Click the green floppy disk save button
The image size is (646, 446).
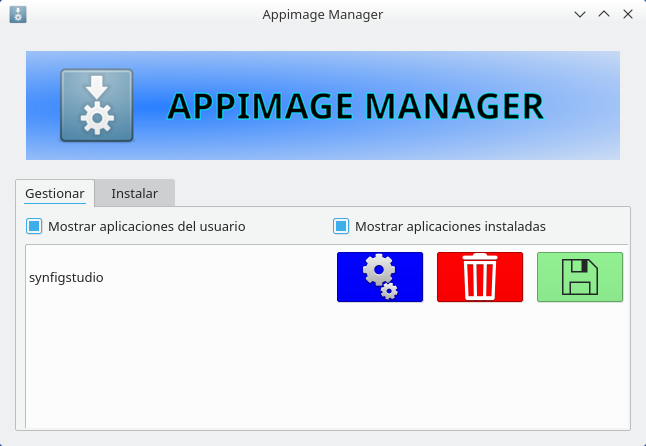(580, 277)
